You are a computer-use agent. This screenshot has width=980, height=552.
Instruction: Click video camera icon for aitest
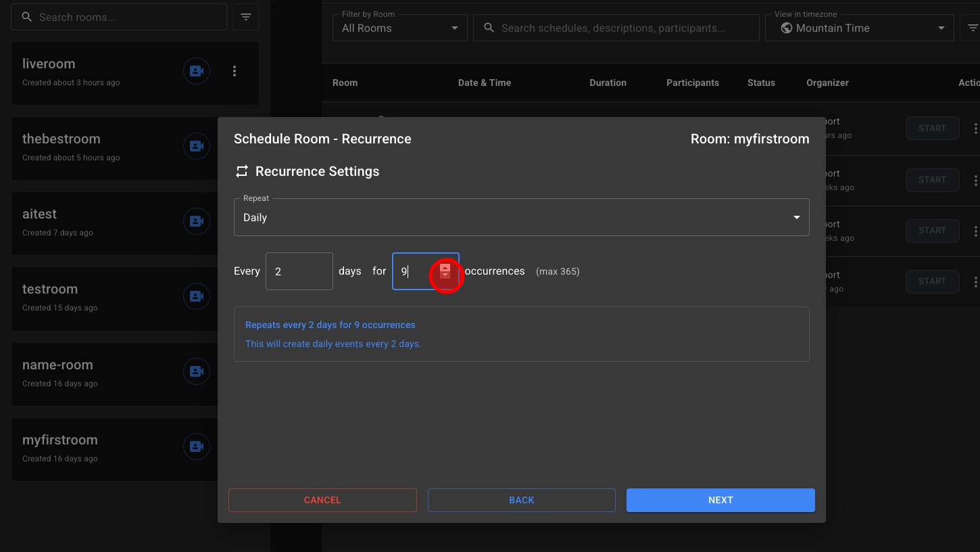pos(197,221)
